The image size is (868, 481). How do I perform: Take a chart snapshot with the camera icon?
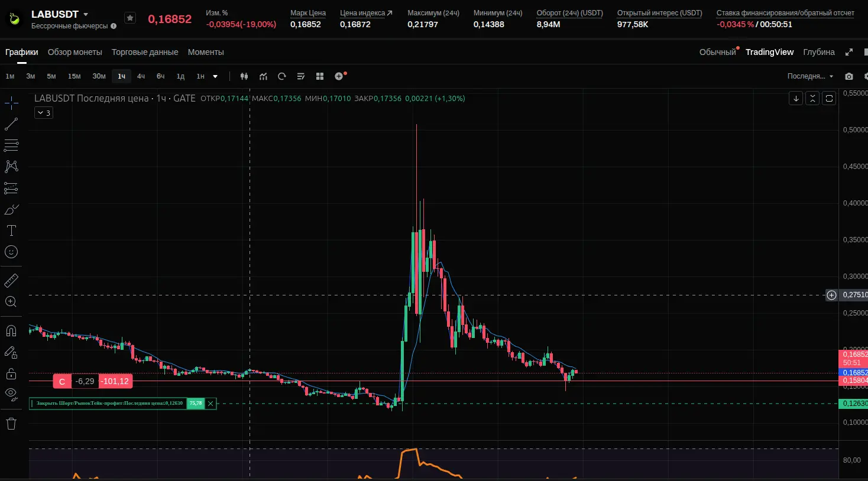click(849, 76)
